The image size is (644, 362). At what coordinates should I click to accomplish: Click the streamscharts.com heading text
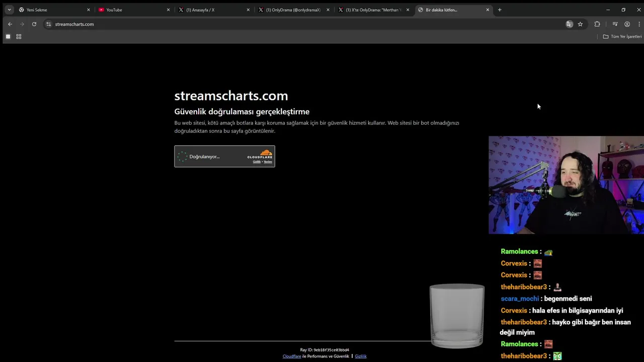click(x=231, y=96)
